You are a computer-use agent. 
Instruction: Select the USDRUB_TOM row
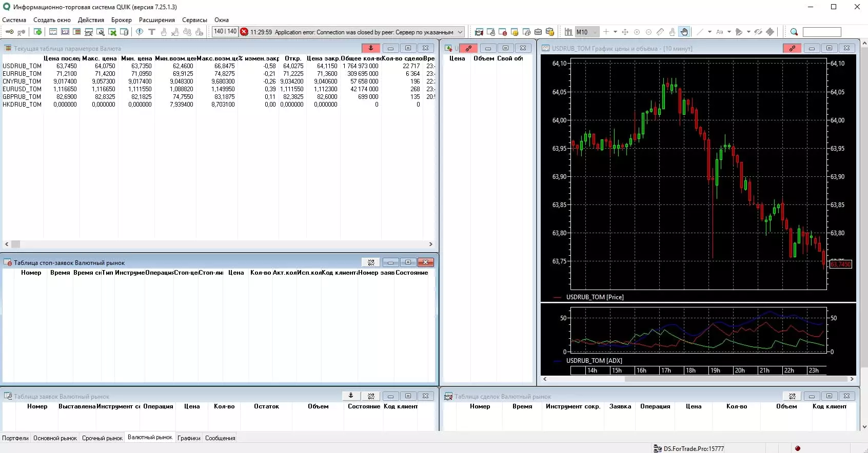[219, 66]
